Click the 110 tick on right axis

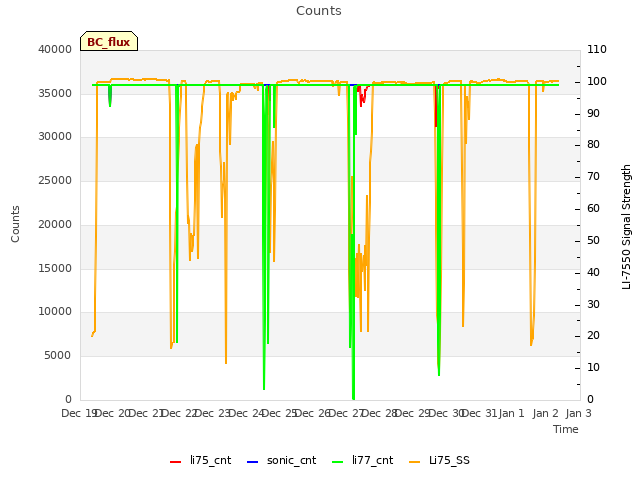(597, 49)
